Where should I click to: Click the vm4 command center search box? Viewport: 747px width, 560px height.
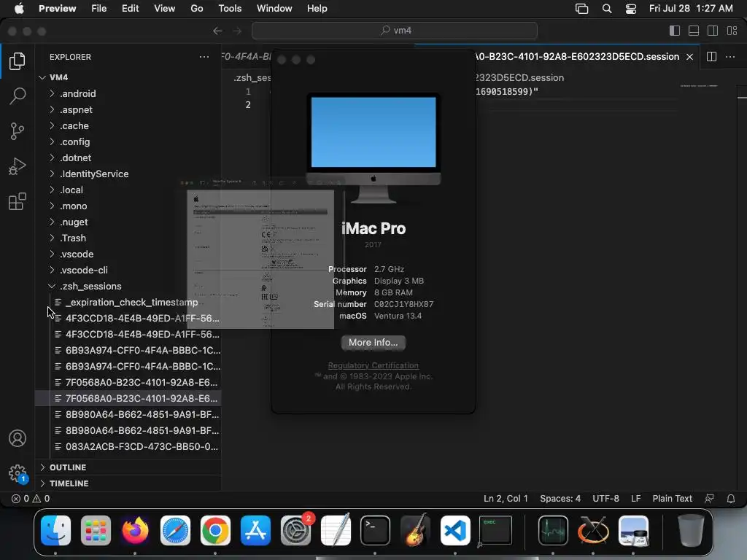[x=395, y=31]
